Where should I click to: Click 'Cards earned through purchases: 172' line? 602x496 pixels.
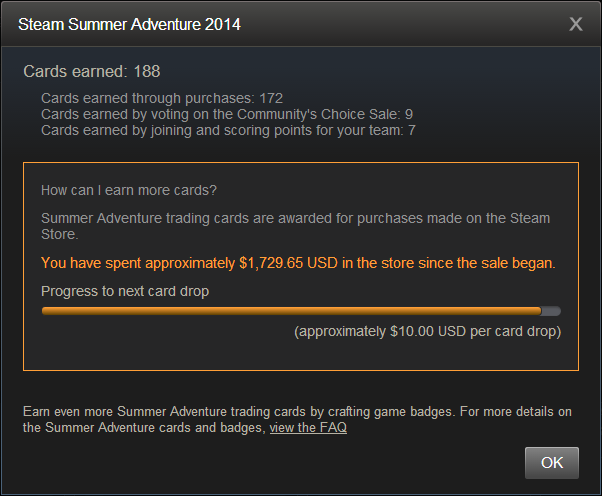(x=162, y=98)
